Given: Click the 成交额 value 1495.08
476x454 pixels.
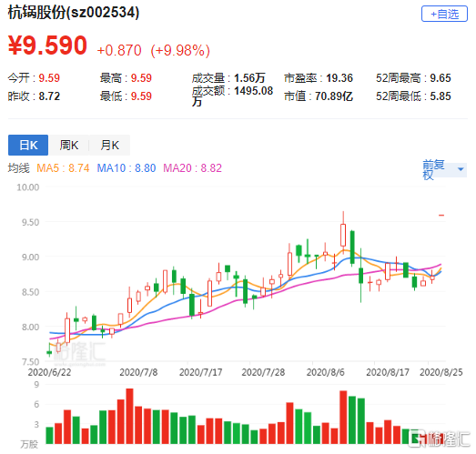Looking at the screenshot, I should point(254,91).
